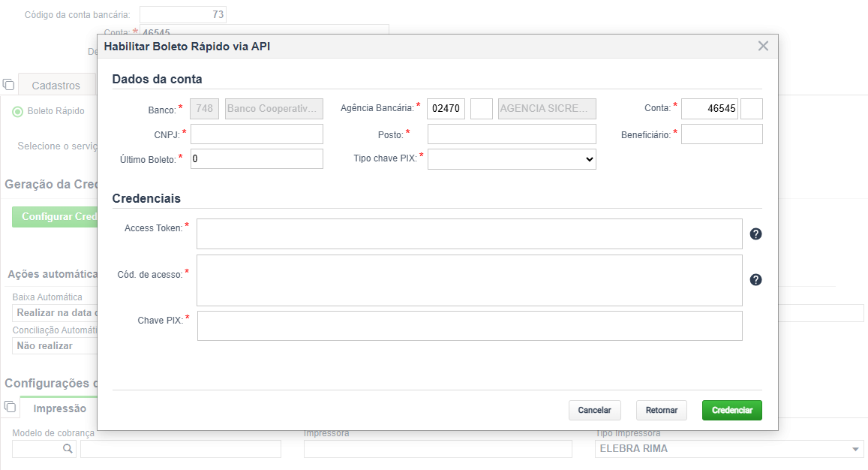
Task: Click the Banco Cooperativ... name field
Action: tap(274, 109)
